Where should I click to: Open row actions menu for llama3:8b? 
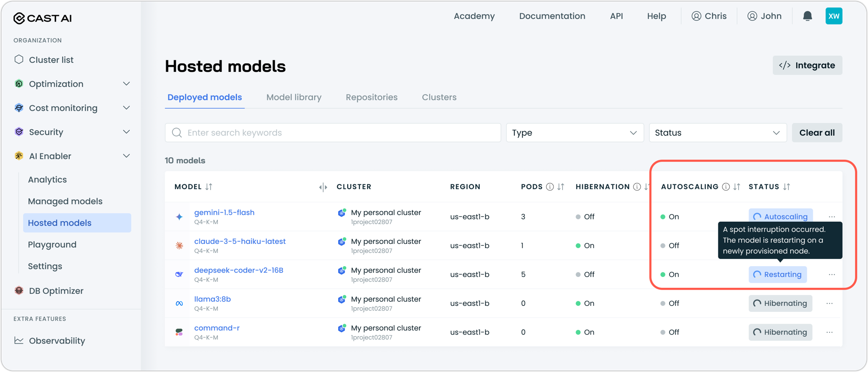pyautogui.click(x=830, y=304)
